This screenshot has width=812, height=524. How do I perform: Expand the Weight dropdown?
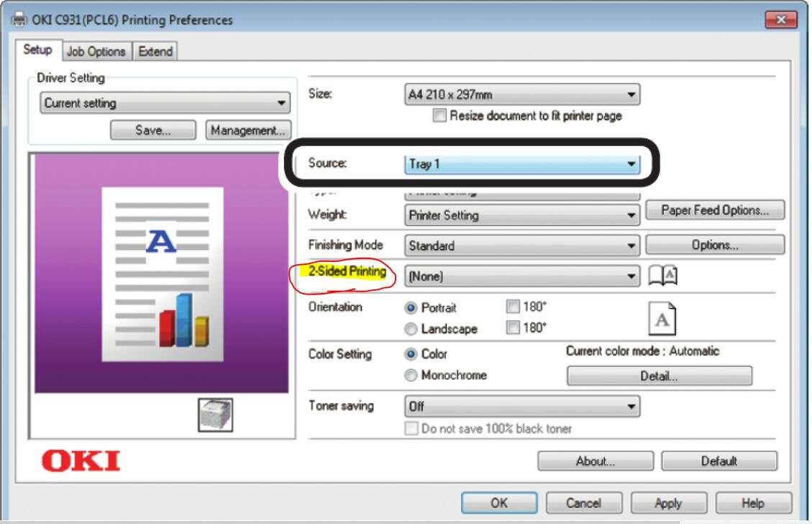click(522, 214)
